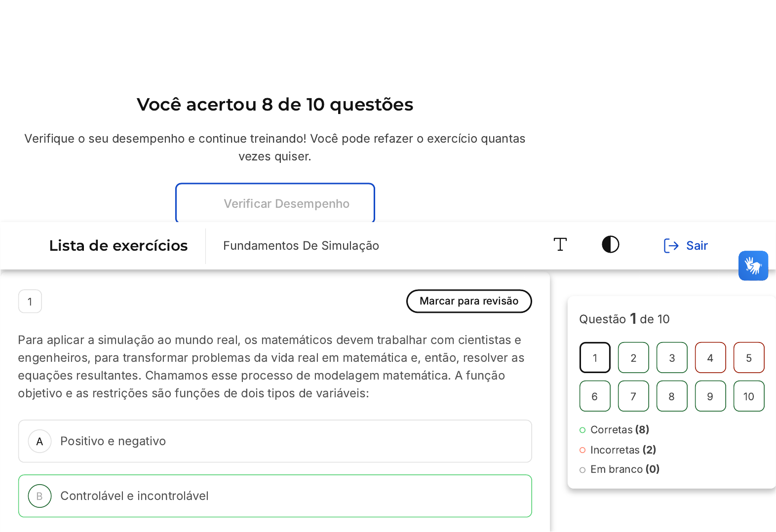Click the text size T icon
This screenshot has height=532, width=776.
tap(560, 245)
